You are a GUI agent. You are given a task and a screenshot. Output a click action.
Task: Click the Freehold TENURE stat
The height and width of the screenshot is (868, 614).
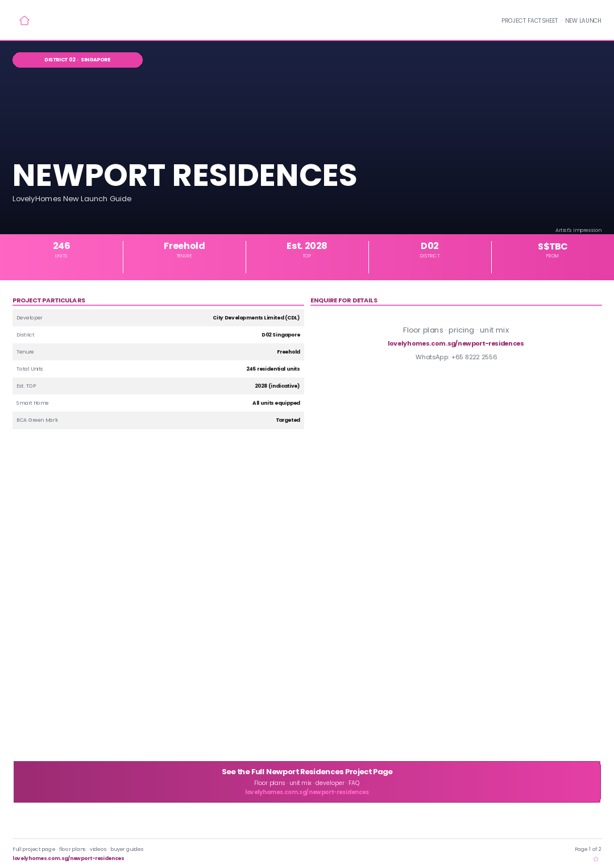[184, 250]
